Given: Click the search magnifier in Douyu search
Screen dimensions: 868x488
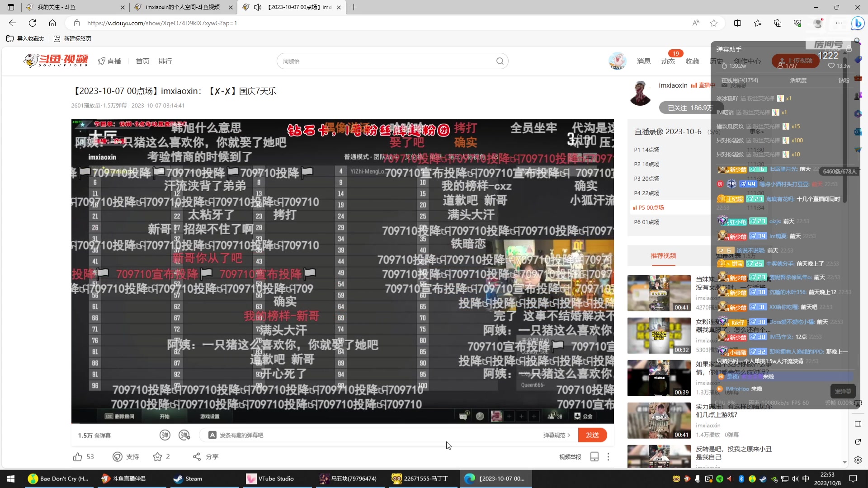Looking at the screenshot, I should (x=500, y=61).
